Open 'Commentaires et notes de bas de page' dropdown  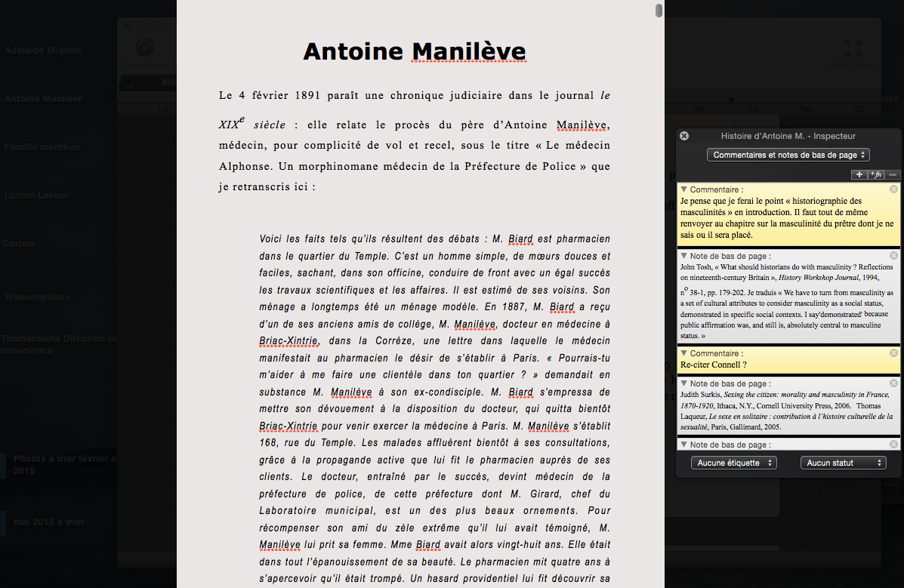pos(788,155)
